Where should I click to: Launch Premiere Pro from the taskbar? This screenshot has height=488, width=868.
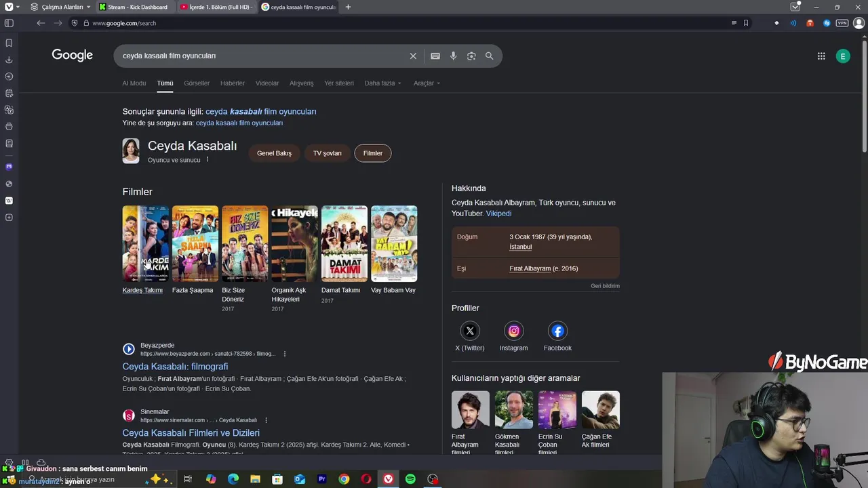point(322,479)
